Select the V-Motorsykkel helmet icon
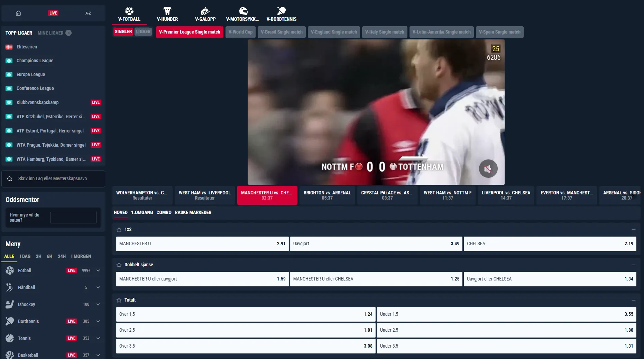This screenshot has height=359, width=644. [243, 11]
